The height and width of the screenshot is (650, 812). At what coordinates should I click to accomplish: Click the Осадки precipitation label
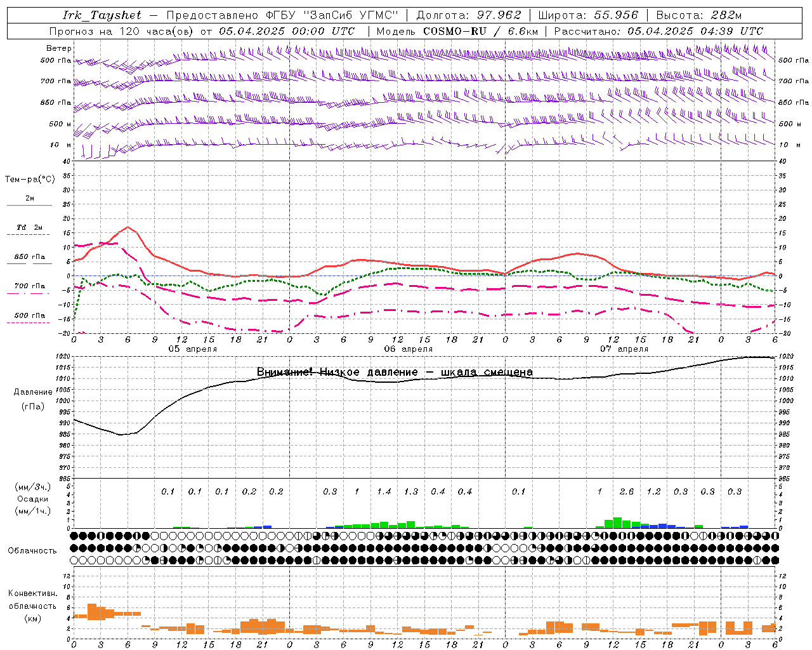[32, 499]
